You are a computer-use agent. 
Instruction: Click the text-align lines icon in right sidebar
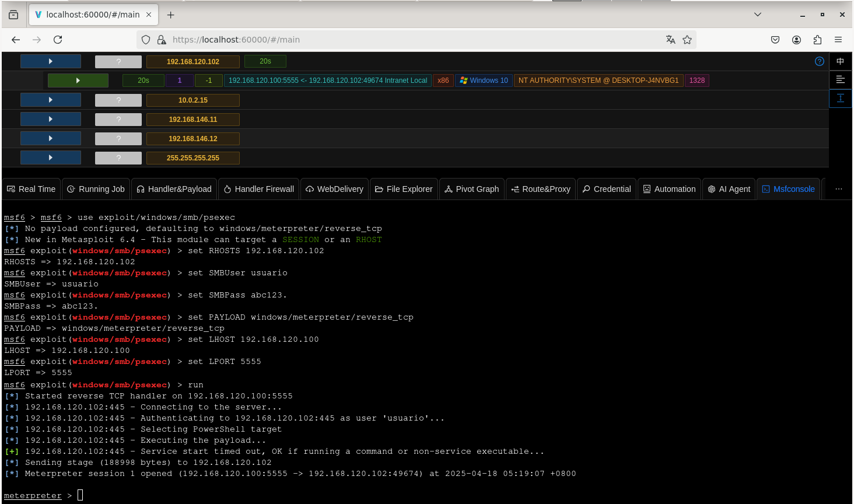tap(841, 79)
